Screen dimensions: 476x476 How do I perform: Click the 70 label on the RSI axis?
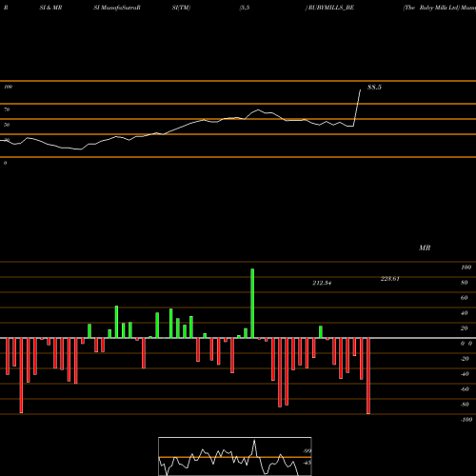[x=7, y=109]
